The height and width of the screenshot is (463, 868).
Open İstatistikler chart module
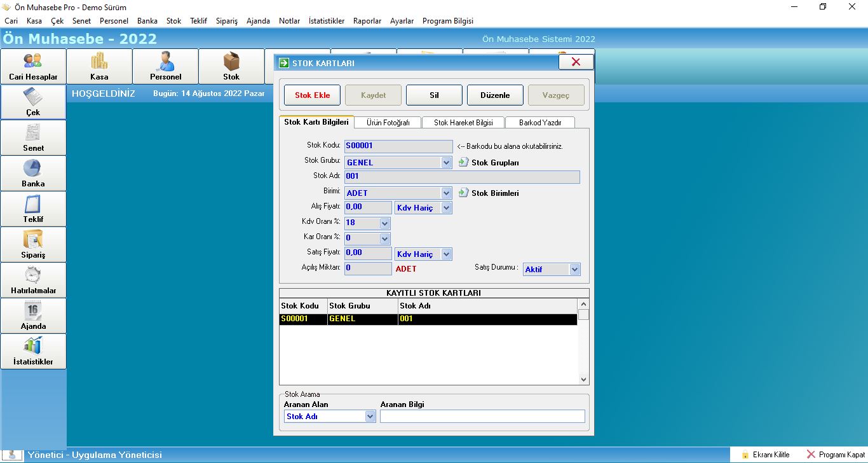[x=33, y=352]
